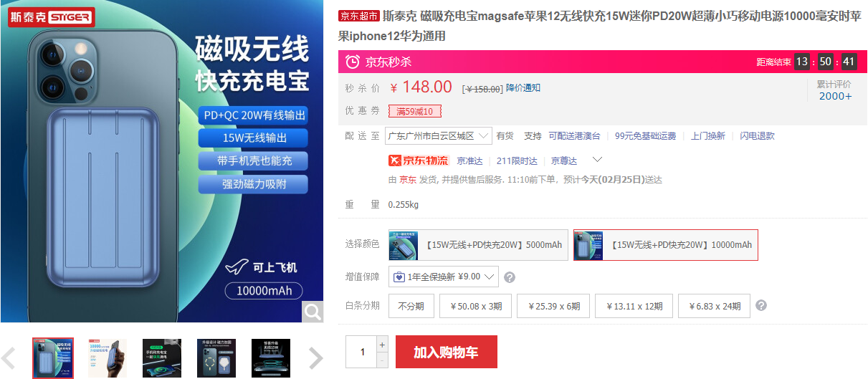Choose the ¥13.11 x 12期 installment
Viewport: 868px width, 379px height.
click(634, 307)
